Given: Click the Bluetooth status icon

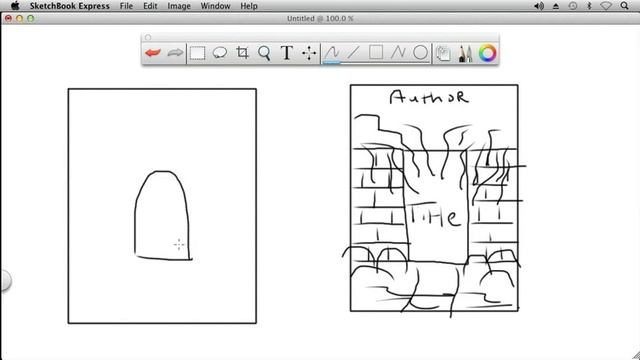Looking at the screenshot, I should (589, 6).
